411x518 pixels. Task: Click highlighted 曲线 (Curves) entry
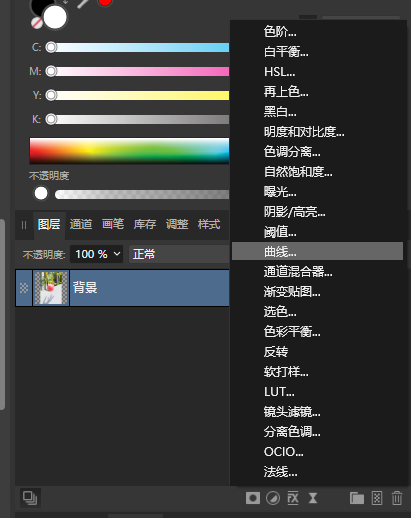pyautogui.click(x=317, y=251)
